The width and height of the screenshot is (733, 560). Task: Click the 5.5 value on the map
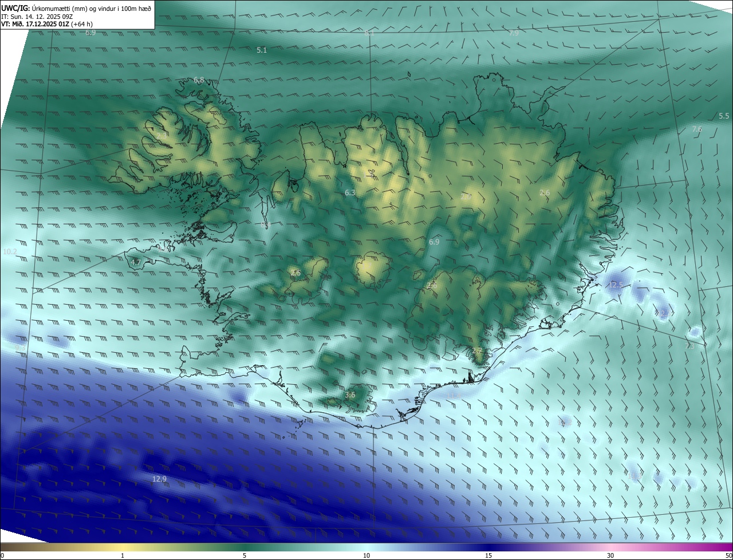(x=724, y=116)
